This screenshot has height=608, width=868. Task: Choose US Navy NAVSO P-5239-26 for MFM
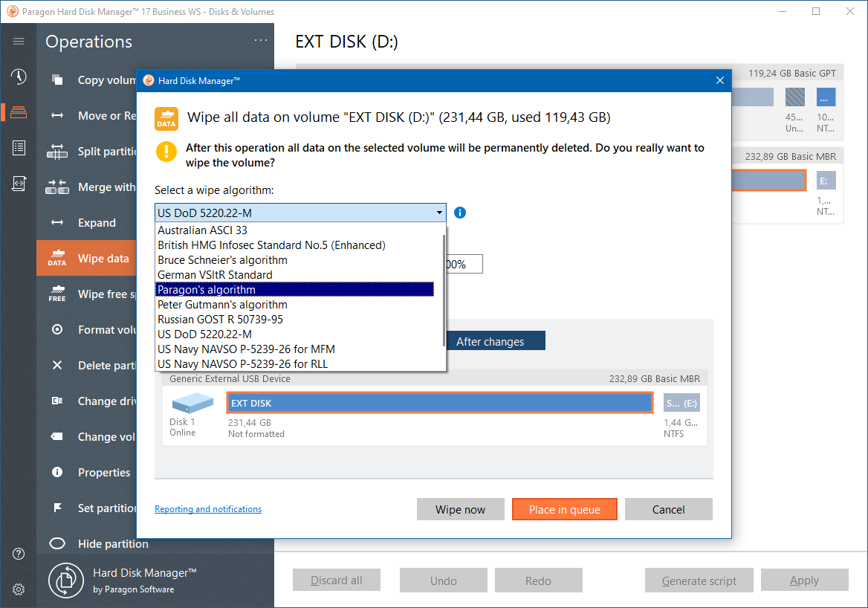pos(294,349)
